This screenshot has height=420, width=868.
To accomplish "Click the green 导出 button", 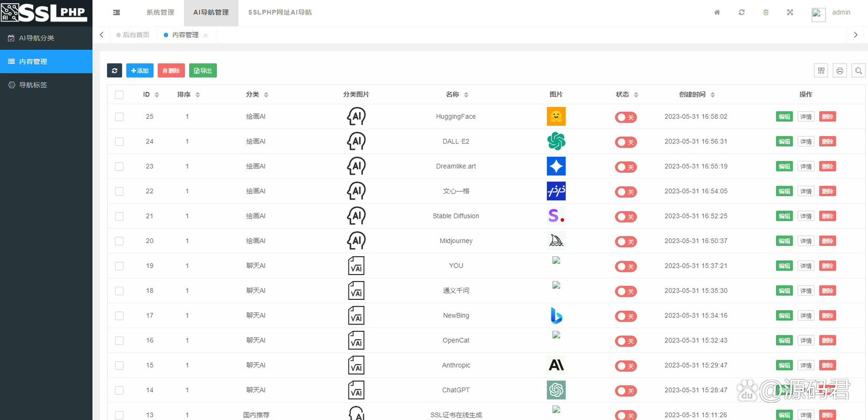I will click(203, 70).
